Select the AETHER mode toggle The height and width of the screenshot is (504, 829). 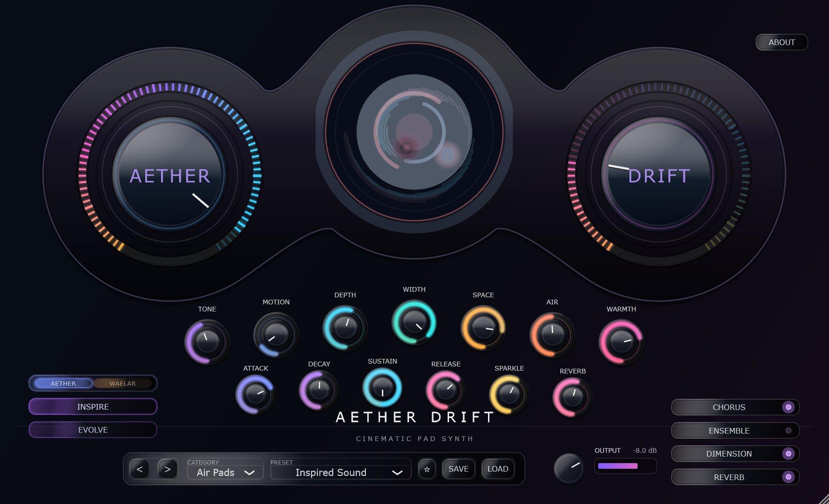tap(63, 383)
